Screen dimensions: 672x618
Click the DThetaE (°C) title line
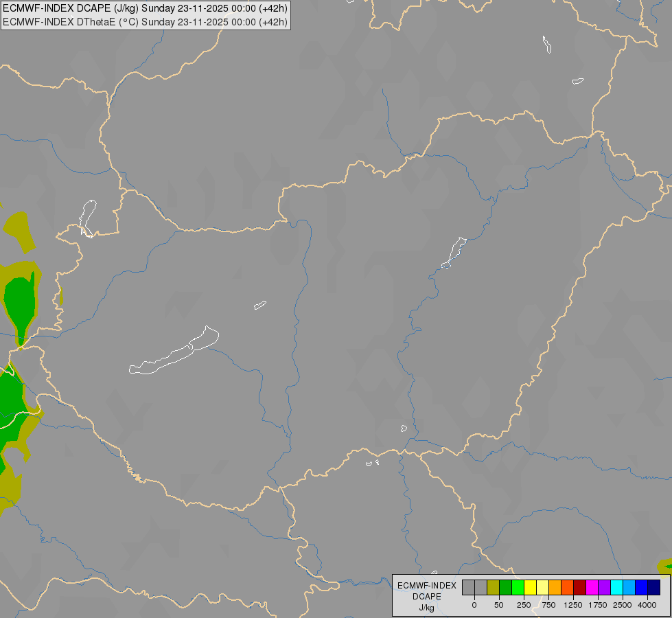point(146,22)
